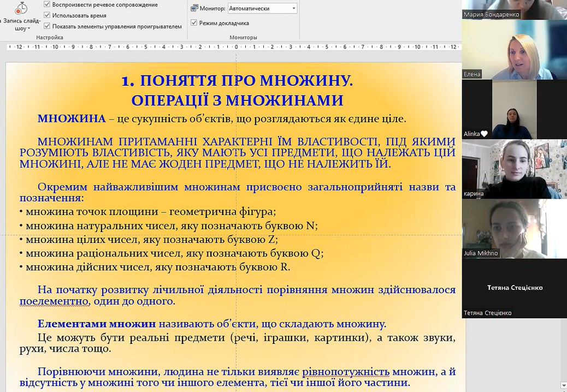Click bold text Елементами множин
This screenshot has height=392, width=567.
[x=97, y=324]
